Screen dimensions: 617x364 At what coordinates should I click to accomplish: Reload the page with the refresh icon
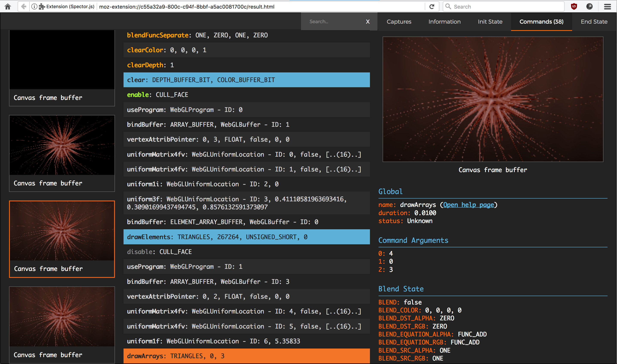[x=432, y=7]
